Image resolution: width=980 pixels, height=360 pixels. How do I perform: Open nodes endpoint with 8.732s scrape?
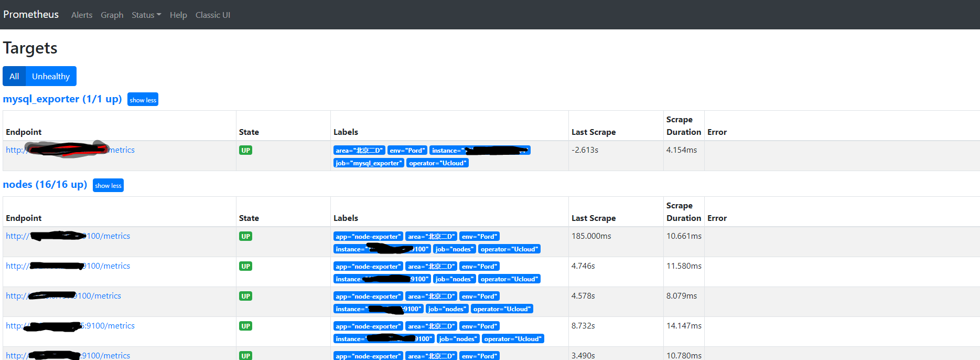pyautogui.click(x=70, y=326)
